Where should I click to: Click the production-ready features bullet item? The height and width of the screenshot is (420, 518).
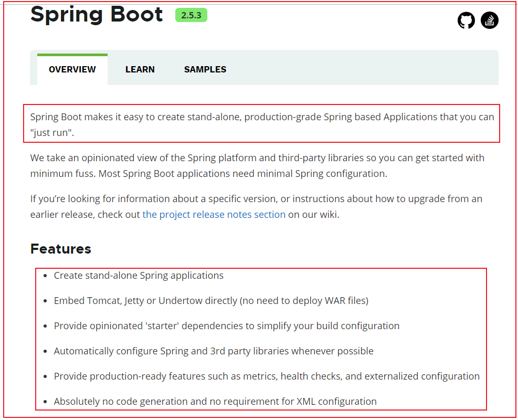(x=267, y=376)
